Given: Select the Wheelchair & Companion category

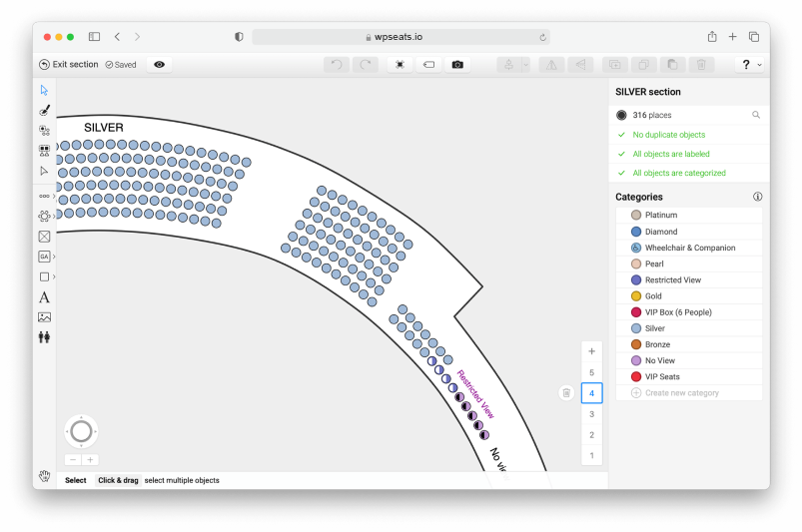Looking at the screenshot, I should coord(689,248).
